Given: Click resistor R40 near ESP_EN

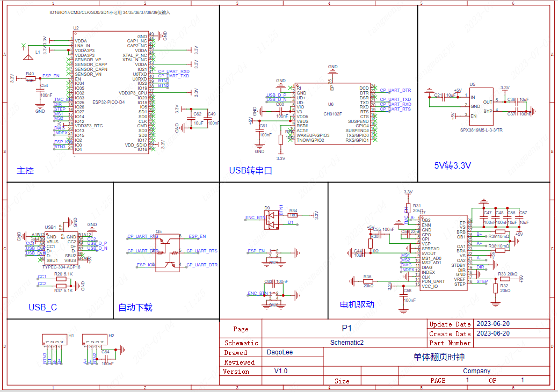Looking at the screenshot, I should [x=30, y=78].
